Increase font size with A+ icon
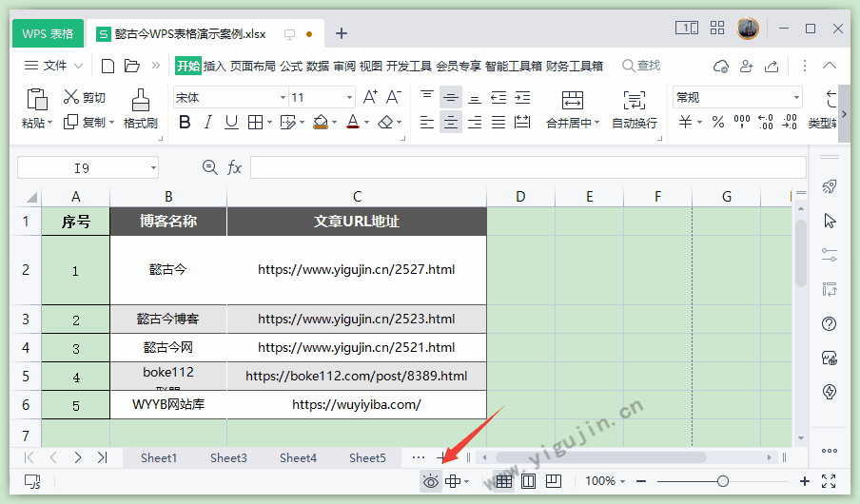 point(371,97)
